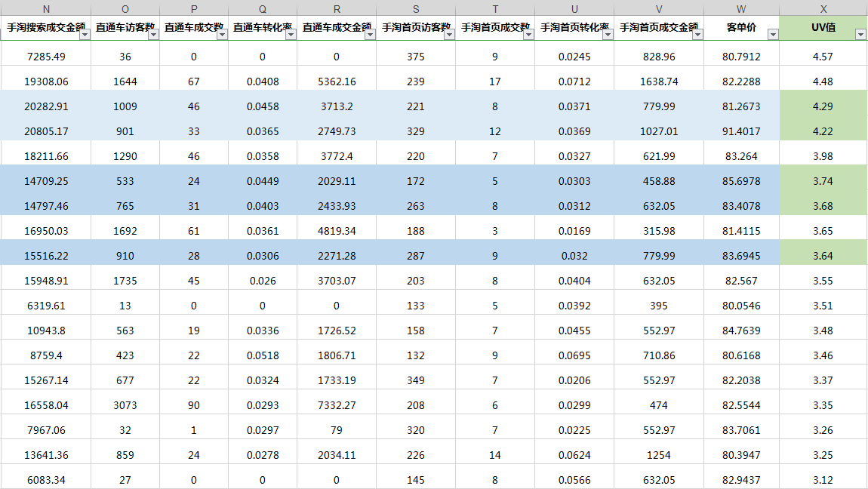Open filter dropdown for 直通车转化率 column

(291, 34)
